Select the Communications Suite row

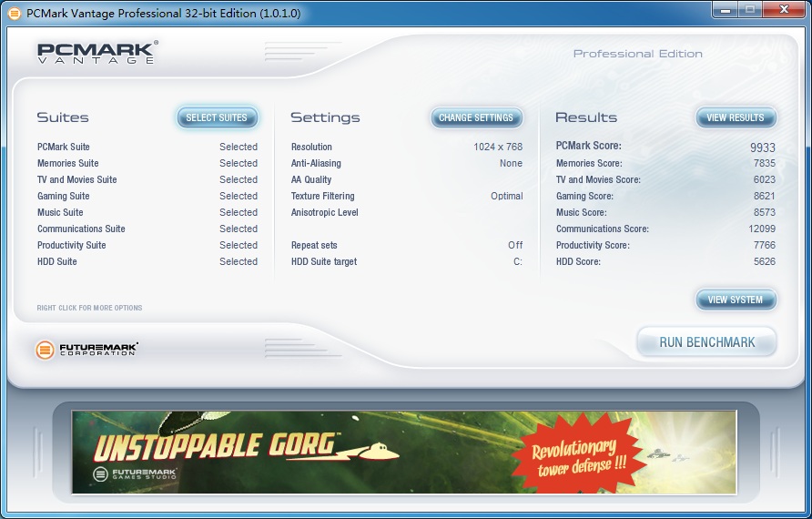[147, 229]
